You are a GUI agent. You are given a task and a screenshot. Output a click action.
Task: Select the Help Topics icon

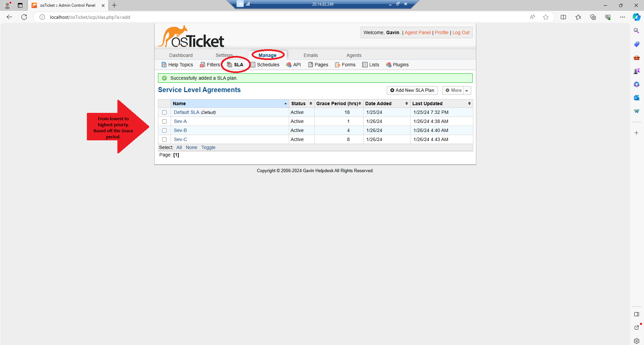pos(164,65)
